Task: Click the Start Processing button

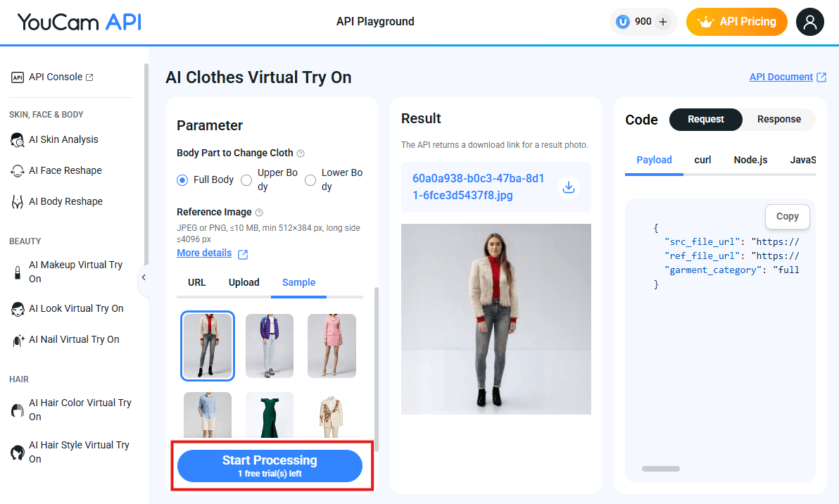Action: pos(270,465)
